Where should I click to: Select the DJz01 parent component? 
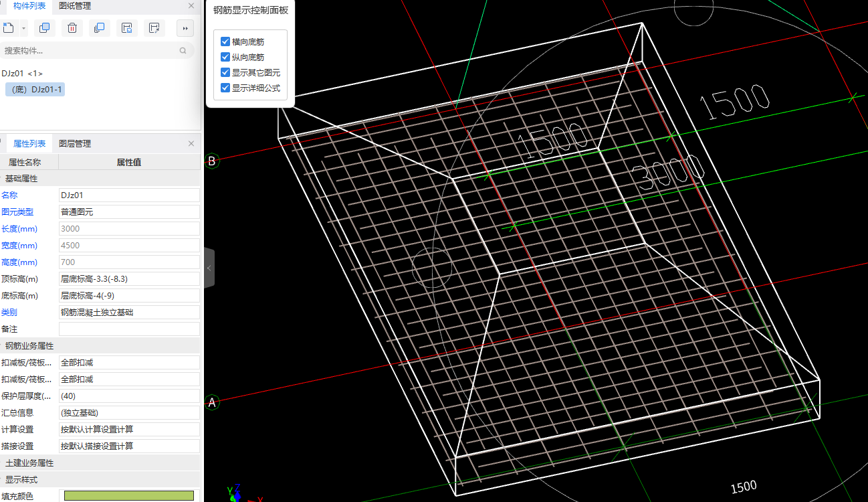tap(13, 73)
